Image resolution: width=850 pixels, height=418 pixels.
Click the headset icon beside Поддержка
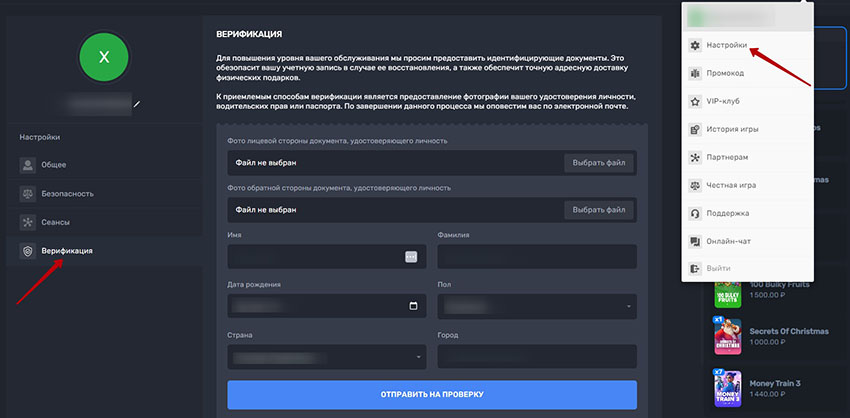point(694,214)
